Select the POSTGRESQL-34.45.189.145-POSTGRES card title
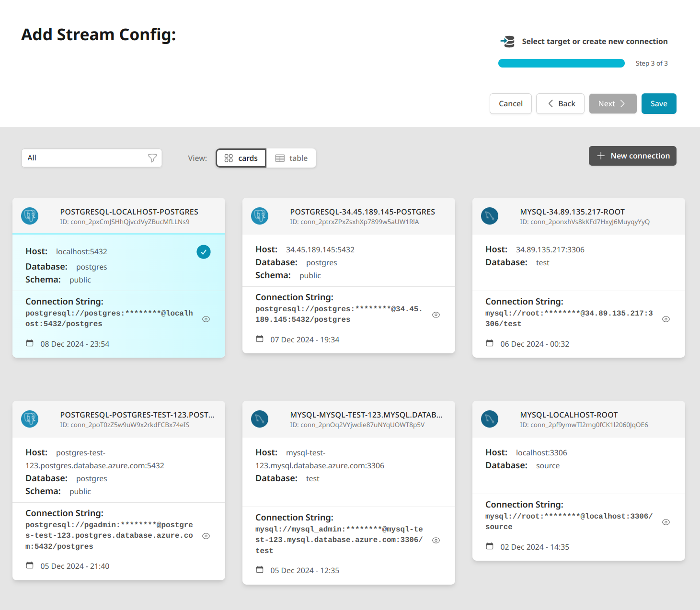The image size is (700, 610). coord(362,212)
